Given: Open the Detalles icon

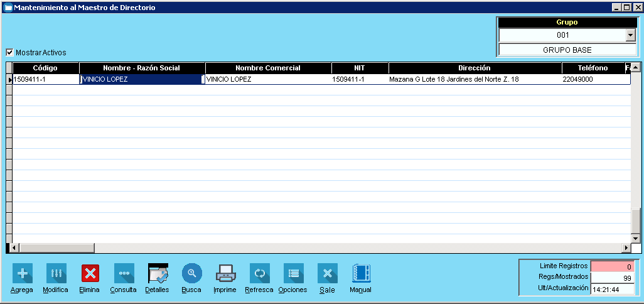Looking at the screenshot, I should [x=158, y=273].
